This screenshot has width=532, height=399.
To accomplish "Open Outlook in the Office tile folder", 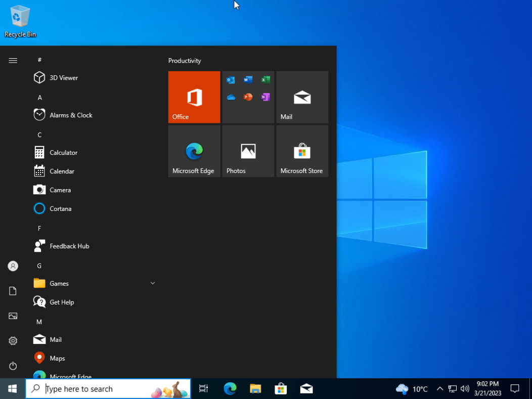I will click(x=231, y=80).
